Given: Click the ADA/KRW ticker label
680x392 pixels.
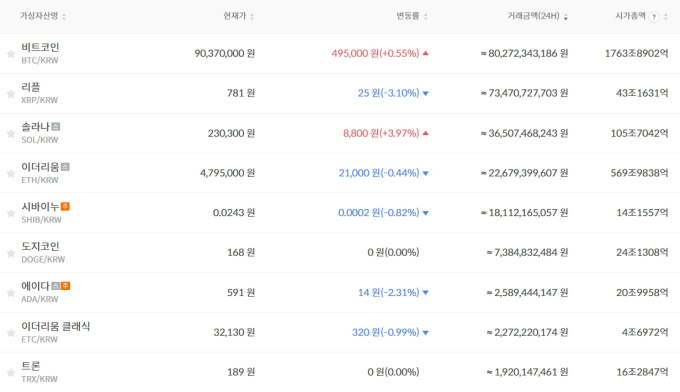Looking at the screenshot, I should (x=39, y=299).
